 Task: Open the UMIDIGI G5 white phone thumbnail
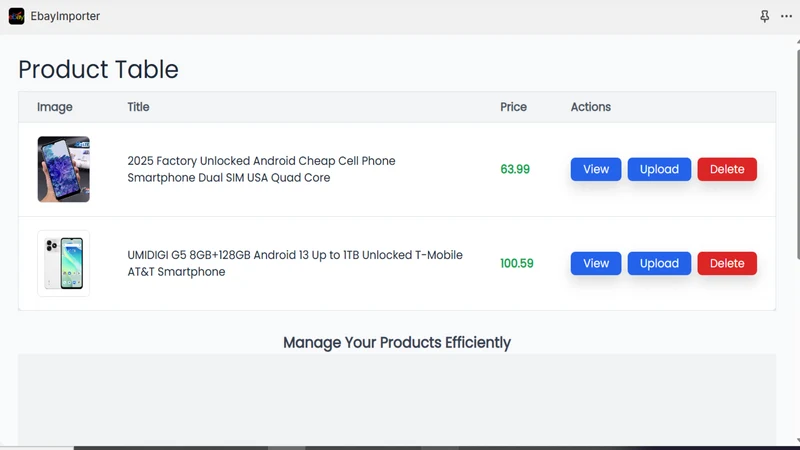click(x=63, y=263)
